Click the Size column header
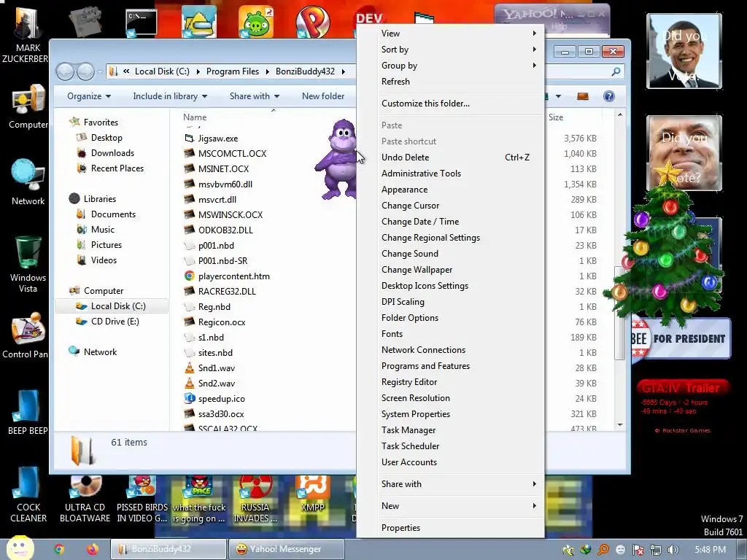This screenshot has height=560, width=747. point(555,117)
